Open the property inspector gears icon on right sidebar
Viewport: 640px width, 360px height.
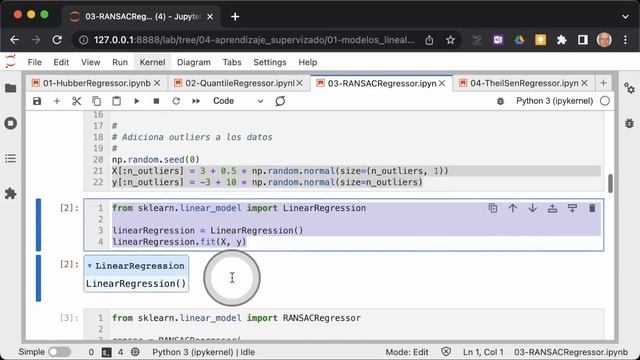click(629, 88)
